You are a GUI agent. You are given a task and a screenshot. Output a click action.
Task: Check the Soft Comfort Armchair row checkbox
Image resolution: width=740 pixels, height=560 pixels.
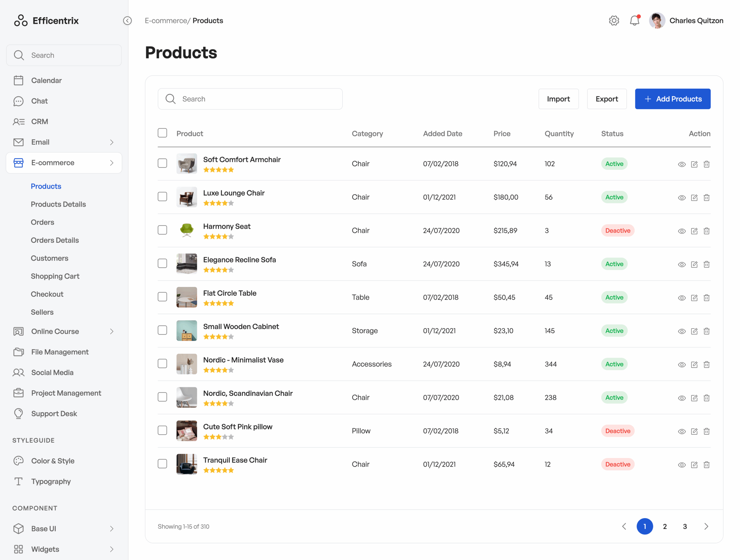pos(162,163)
